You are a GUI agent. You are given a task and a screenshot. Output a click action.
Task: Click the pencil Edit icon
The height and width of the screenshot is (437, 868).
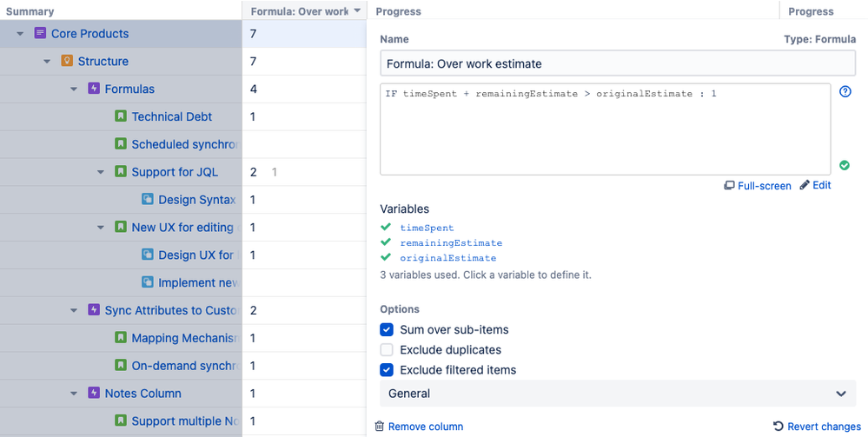[805, 185]
